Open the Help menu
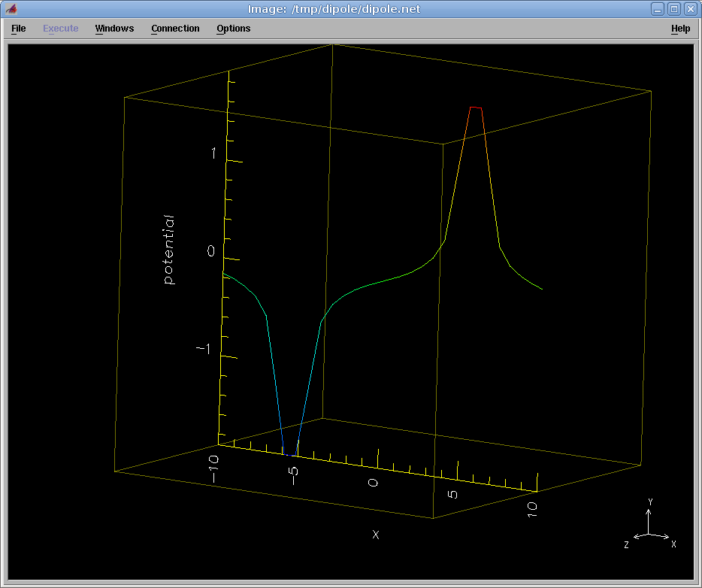This screenshot has width=702, height=588. coord(680,29)
